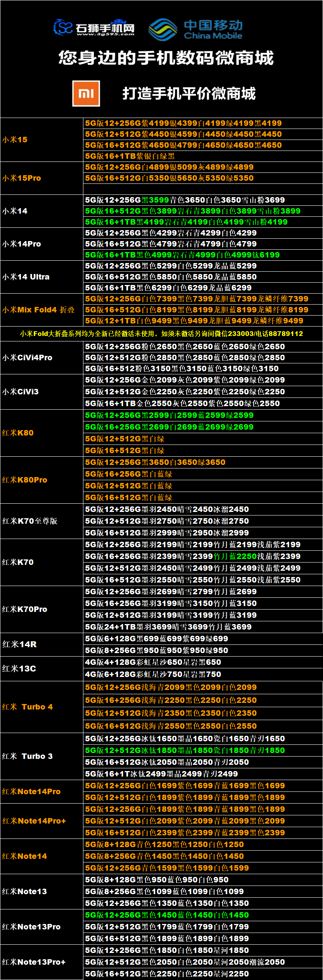Select the 红米Note13Pro+ model name cell
323x980 pixels.
coord(42,962)
